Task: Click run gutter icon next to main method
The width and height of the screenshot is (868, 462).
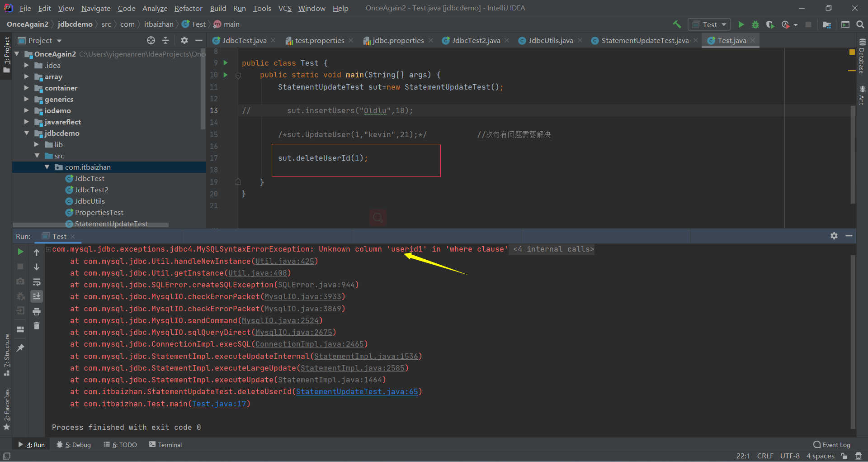Action: pyautogui.click(x=226, y=75)
